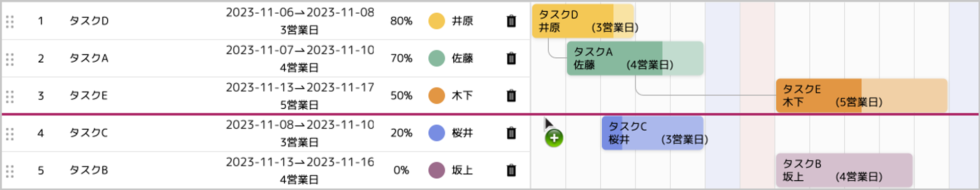Delete タスクB via its trash icon
The image size is (980, 190).
click(511, 170)
